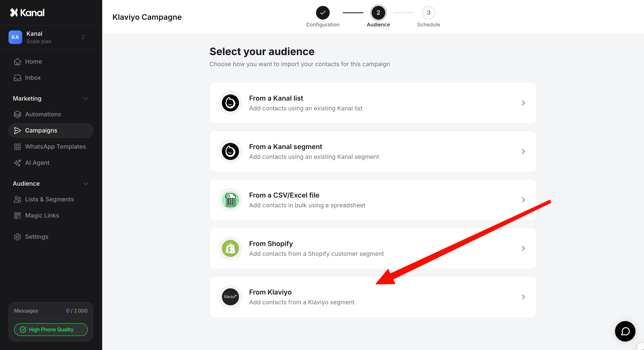Click the Kanal segment logo icon
This screenshot has width=644, height=350.
230,151
